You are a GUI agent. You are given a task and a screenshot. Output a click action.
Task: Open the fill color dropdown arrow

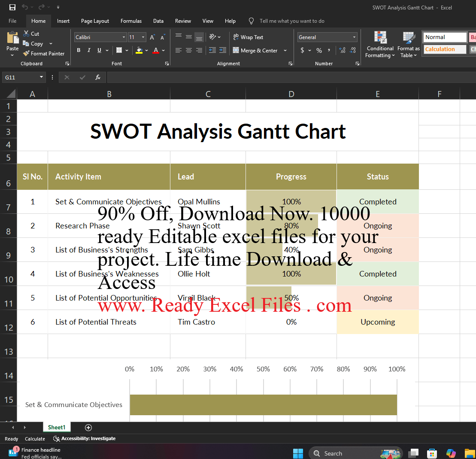click(x=147, y=50)
